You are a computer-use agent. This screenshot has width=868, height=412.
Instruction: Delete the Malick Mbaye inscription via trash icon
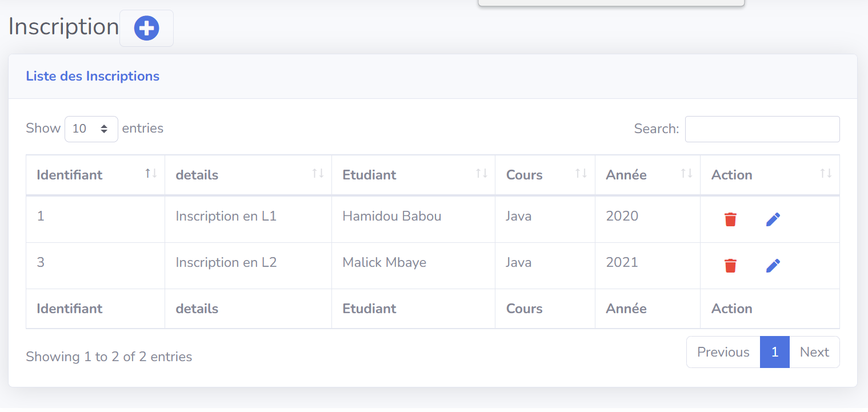(730, 265)
